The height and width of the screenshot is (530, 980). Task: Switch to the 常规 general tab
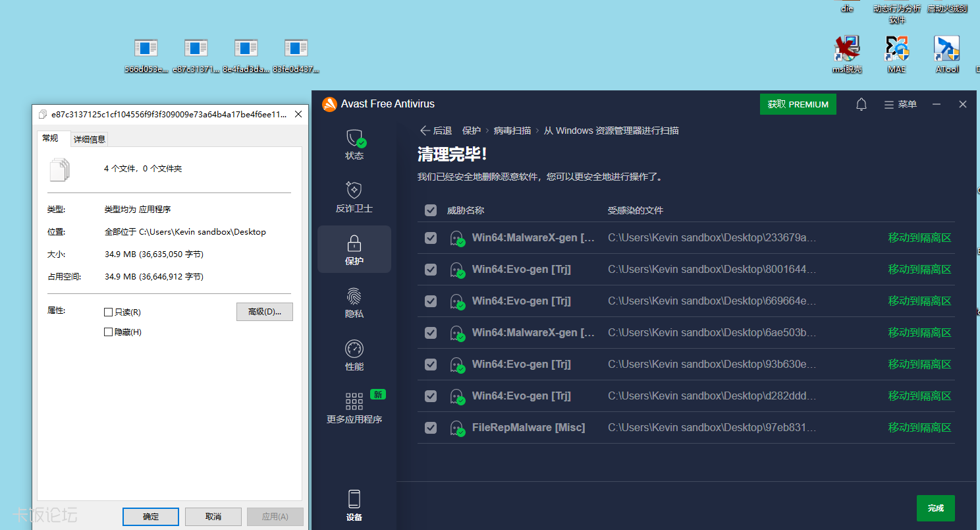pyautogui.click(x=51, y=138)
